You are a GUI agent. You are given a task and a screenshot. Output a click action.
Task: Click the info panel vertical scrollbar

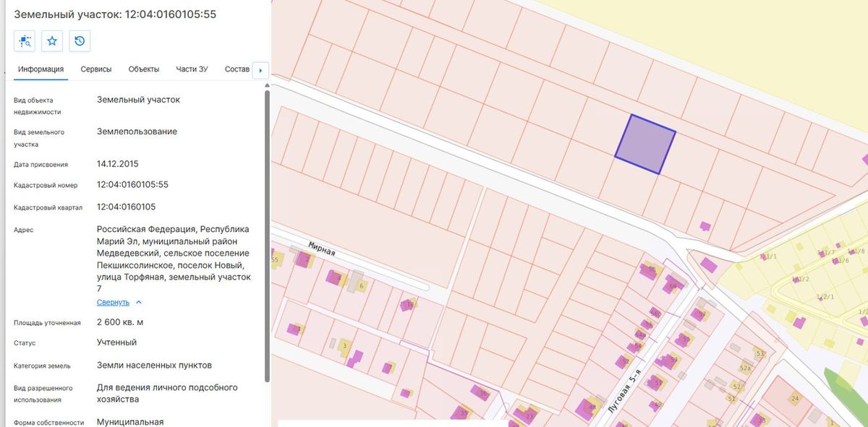pyautogui.click(x=268, y=235)
